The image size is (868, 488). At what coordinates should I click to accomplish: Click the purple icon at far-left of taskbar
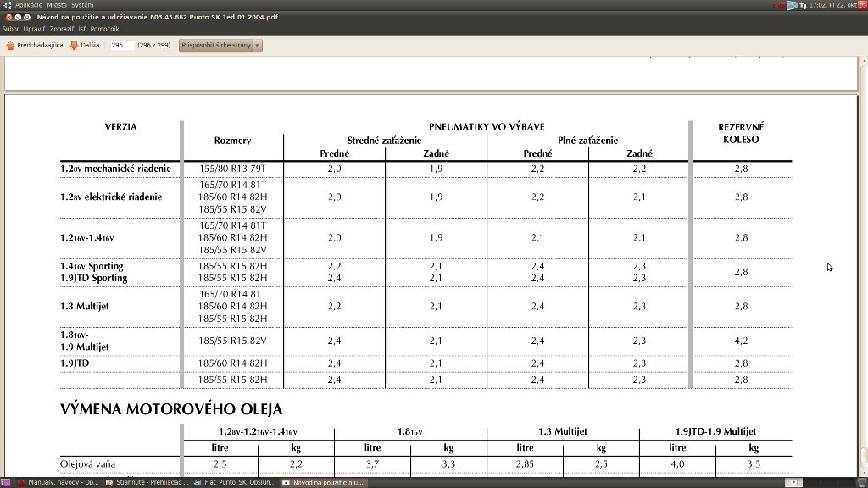pos(8,483)
